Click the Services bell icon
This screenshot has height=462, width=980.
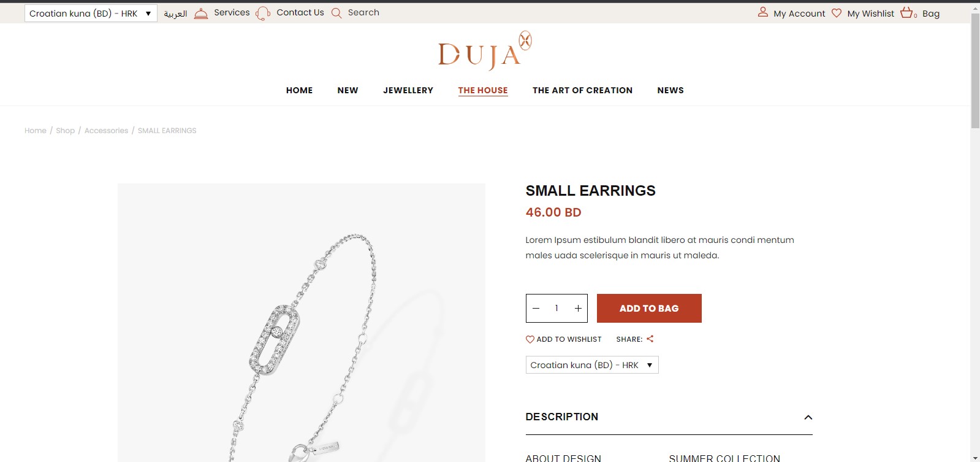coord(201,13)
